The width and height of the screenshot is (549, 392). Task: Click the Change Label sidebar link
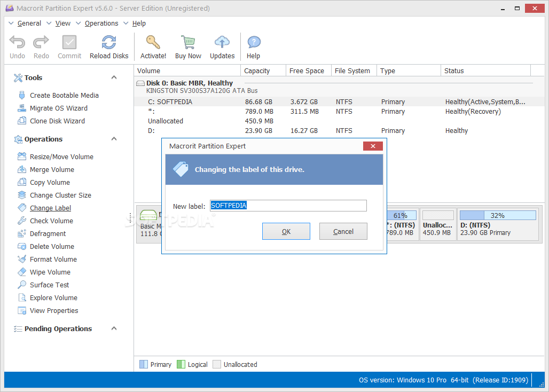pos(50,208)
